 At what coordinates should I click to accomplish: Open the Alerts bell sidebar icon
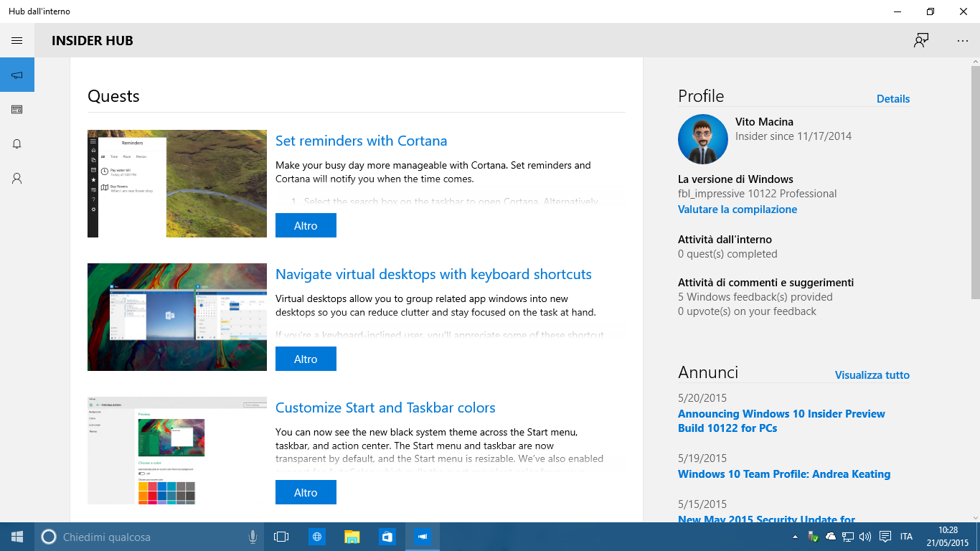(17, 143)
